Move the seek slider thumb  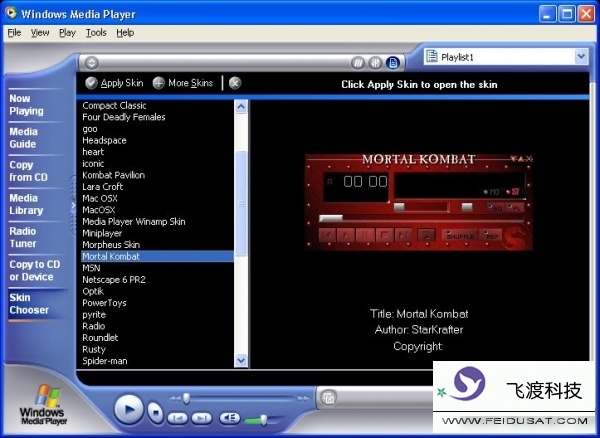coord(186,399)
